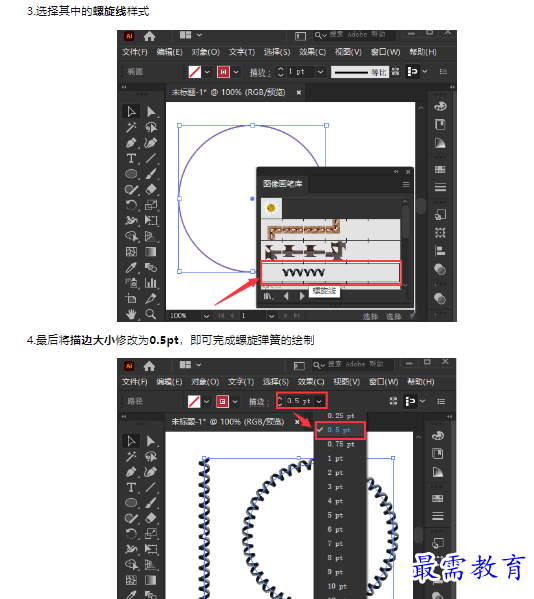Select the Column Graph tool in step 3 screenshot
Image resolution: width=534 pixels, height=599 pixels.
pos(151,283)
